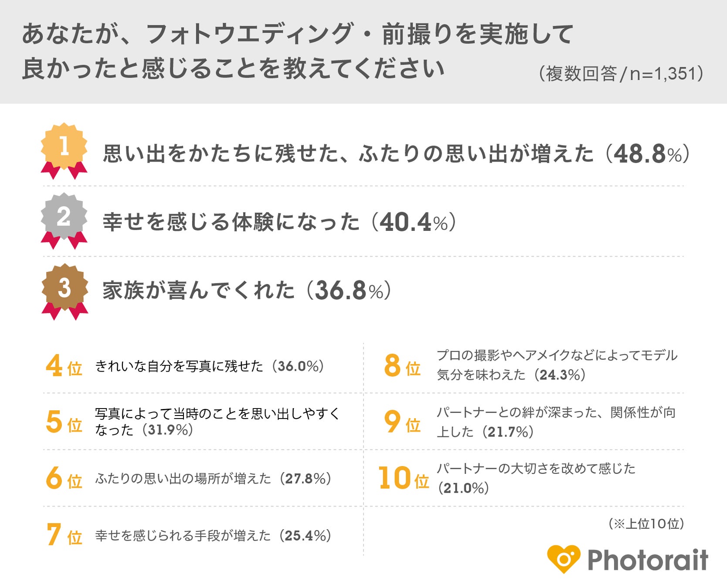This screenshot has width=727, height=588.
Task: Click the orange rank 10位 number
Action: point(403,479)
